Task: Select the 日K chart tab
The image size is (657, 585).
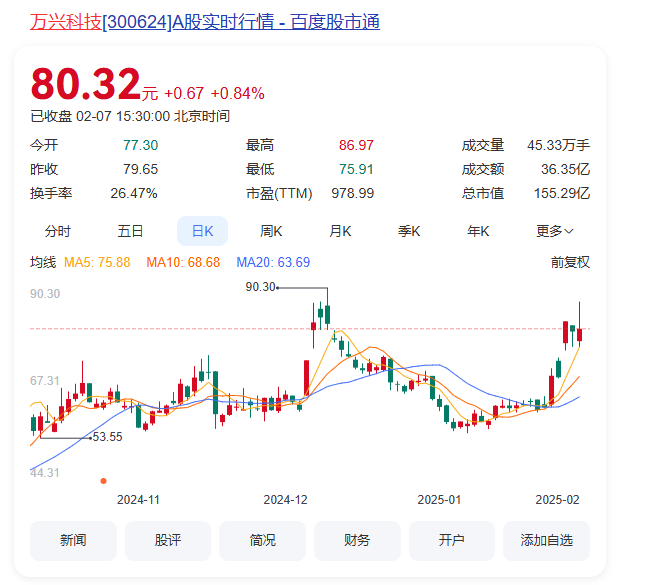Action: coord(202,231)
